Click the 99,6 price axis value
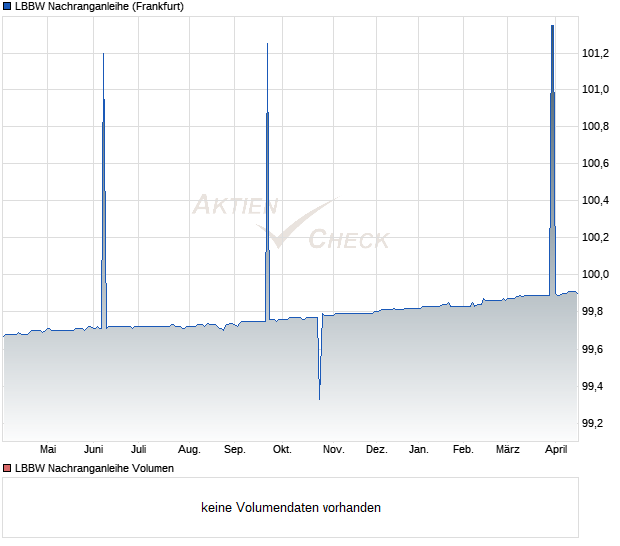This screenshot has height=546, width=620. (593, 350)
